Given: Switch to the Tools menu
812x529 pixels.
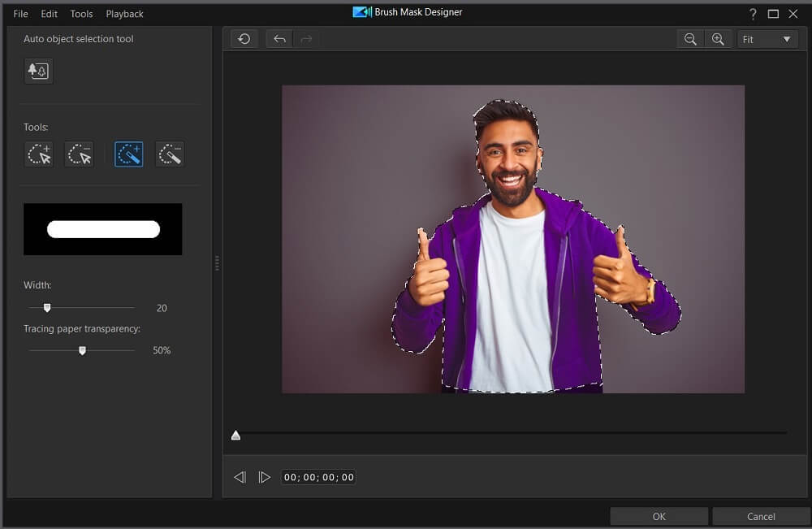Looking at the screenshot, I should (80, 14).
